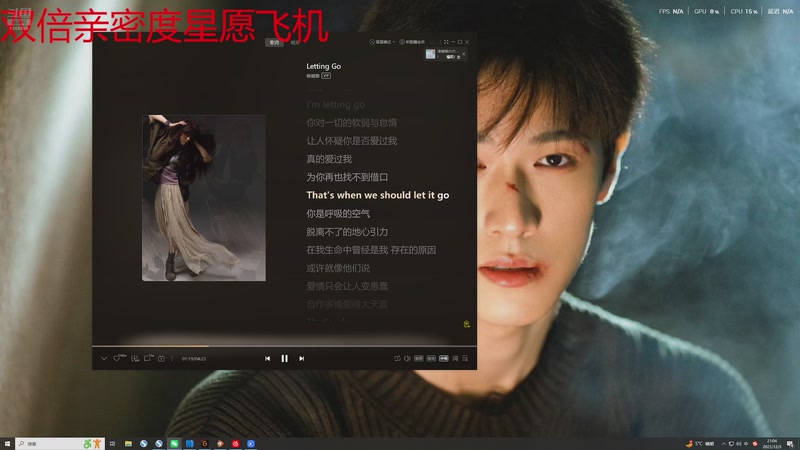Skip to the next track
Image resolution: width=800 pixels, height=450 pixels.
coord(302,359)
